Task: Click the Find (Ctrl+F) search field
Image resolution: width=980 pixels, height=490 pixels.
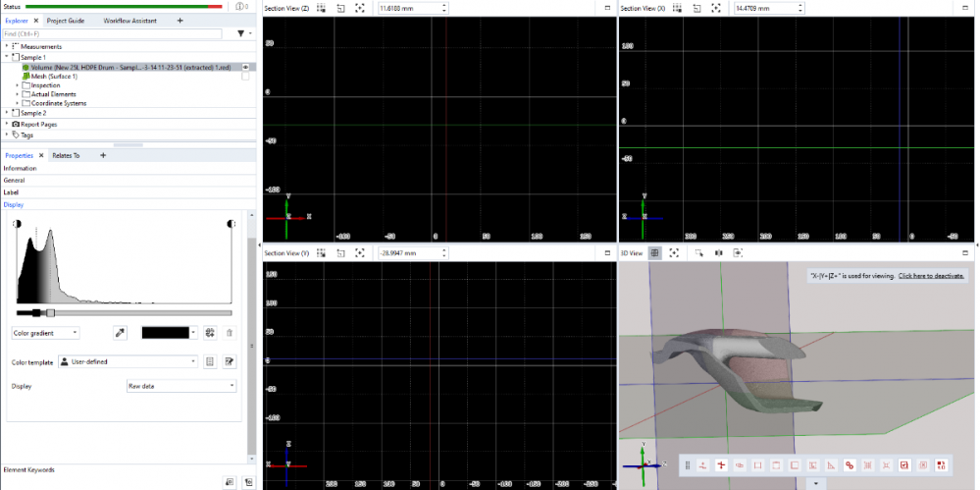Action: pos(112,33)
